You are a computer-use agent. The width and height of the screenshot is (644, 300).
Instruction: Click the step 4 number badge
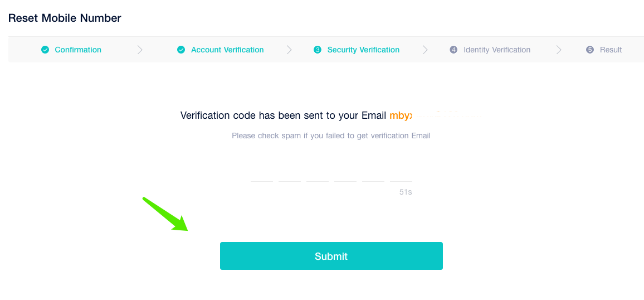(453, 50)
